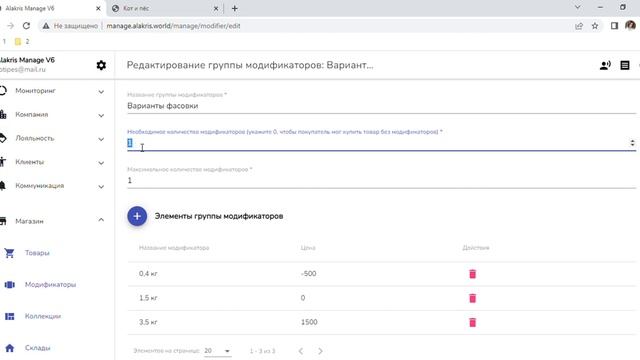Show the not secure site warning

tap(70, 26)
